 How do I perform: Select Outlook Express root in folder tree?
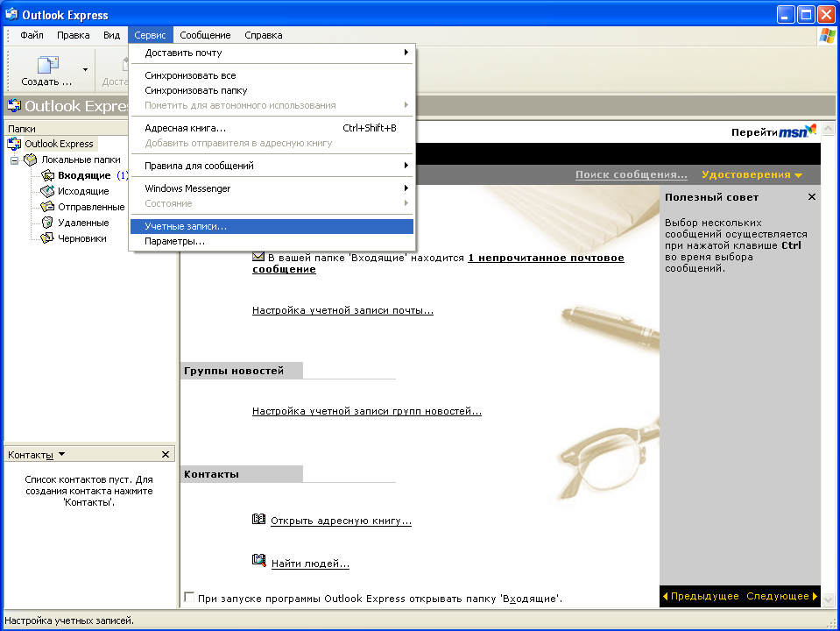point(59,144)
